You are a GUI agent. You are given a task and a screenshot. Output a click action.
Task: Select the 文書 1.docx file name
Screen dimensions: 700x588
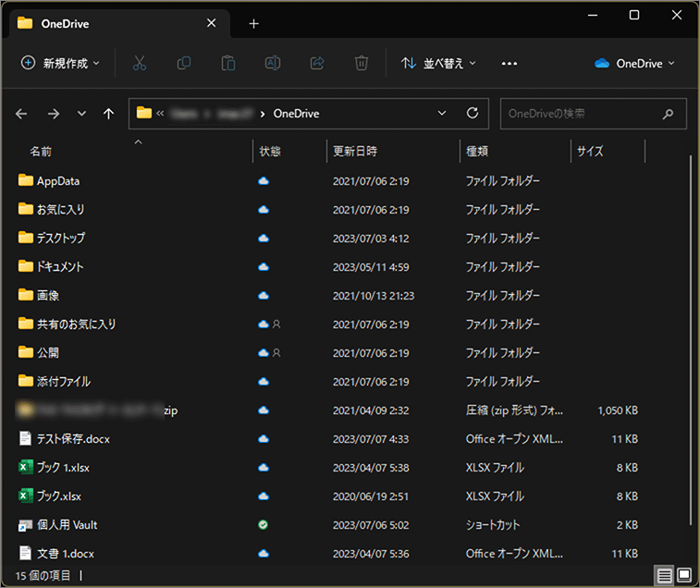(x=65, y=554)
